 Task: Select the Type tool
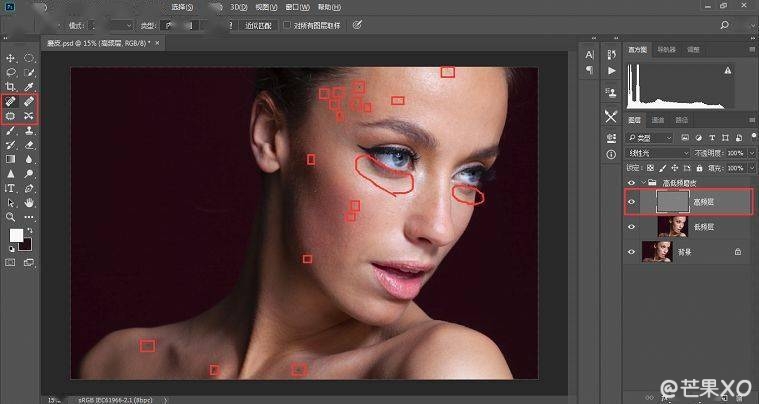coord(10,188)
